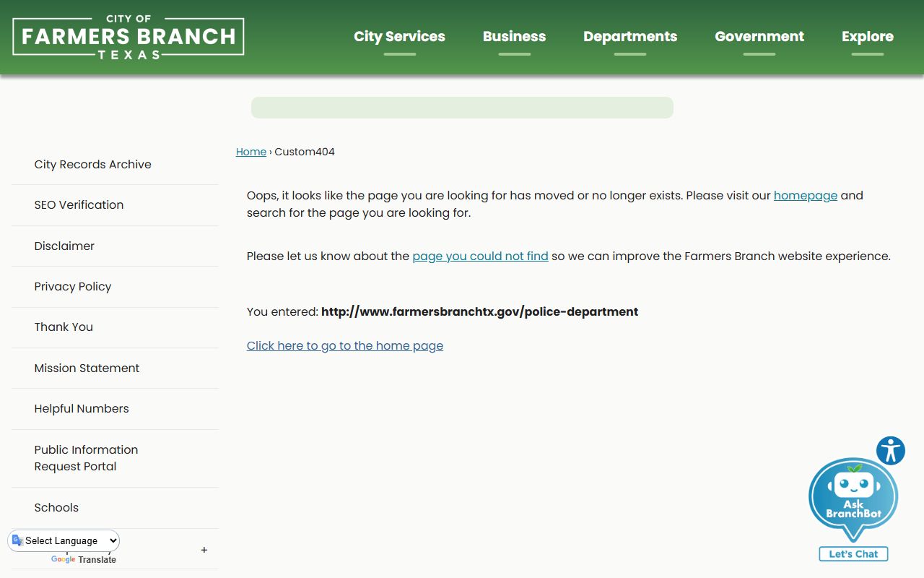Open the Business menu
The width and height of the screenshot is (924, 578).
coord(514,37)
